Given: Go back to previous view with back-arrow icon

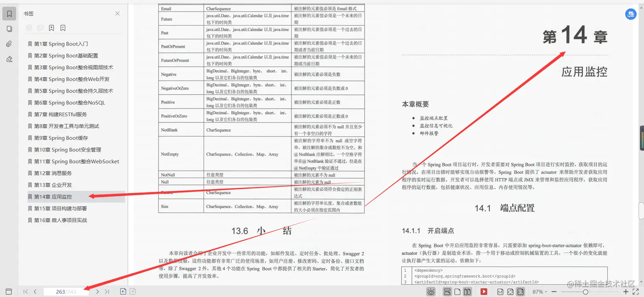Looking at the screenshot, I should 123,291.
